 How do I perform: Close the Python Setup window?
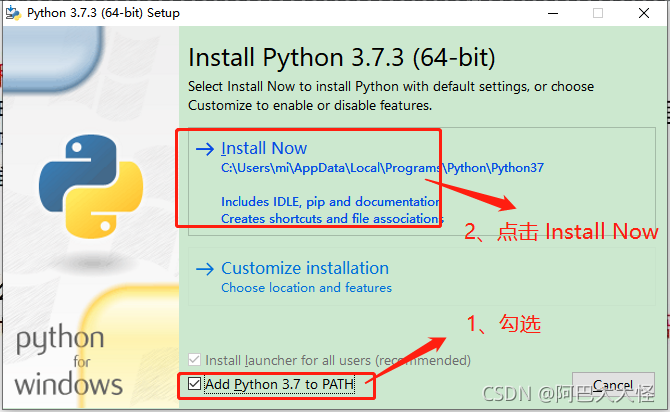(644, 13)
